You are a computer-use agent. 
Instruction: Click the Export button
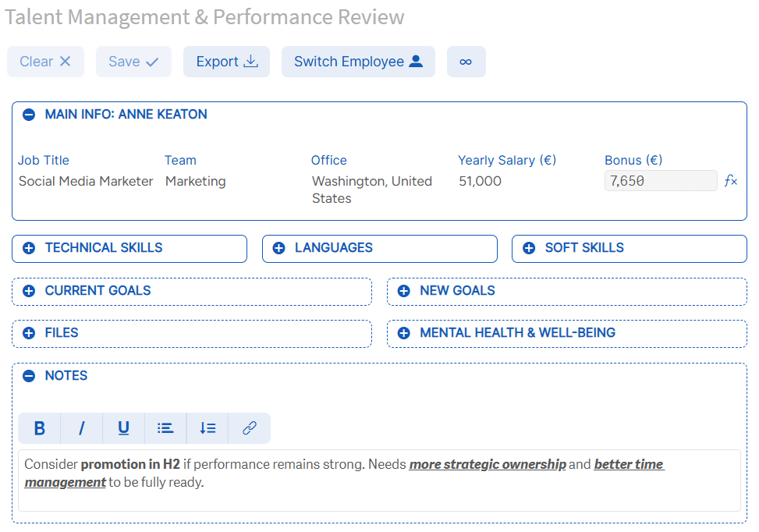226,62
